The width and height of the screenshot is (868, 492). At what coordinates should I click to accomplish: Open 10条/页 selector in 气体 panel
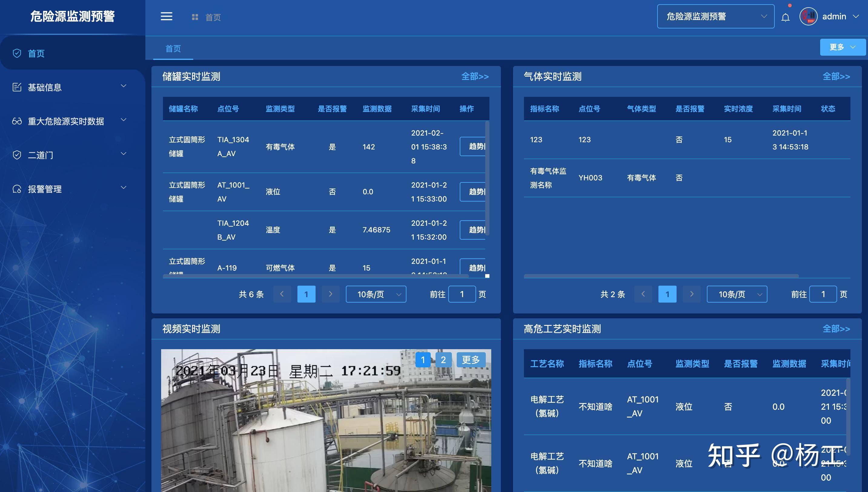(737, 294)
